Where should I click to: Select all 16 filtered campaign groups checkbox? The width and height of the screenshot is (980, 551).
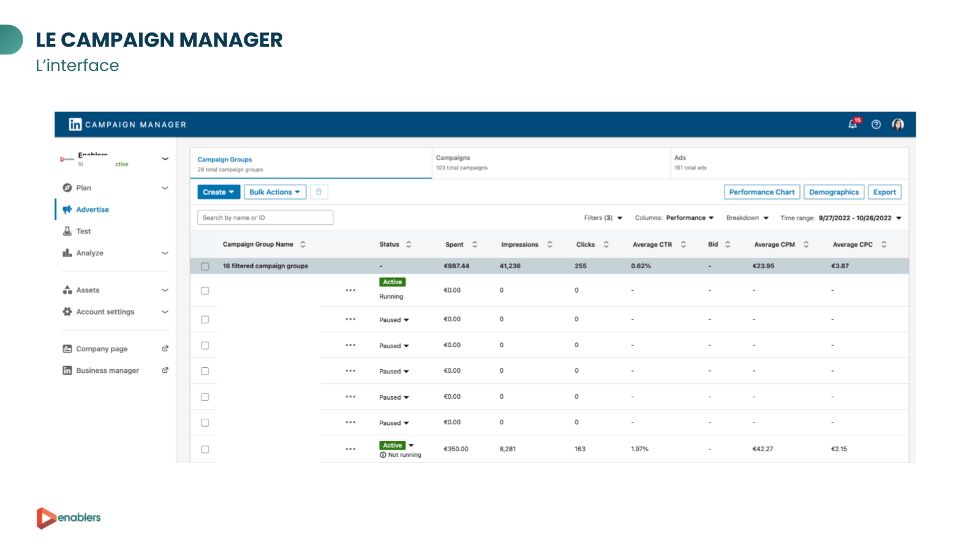tap(205, 266)
